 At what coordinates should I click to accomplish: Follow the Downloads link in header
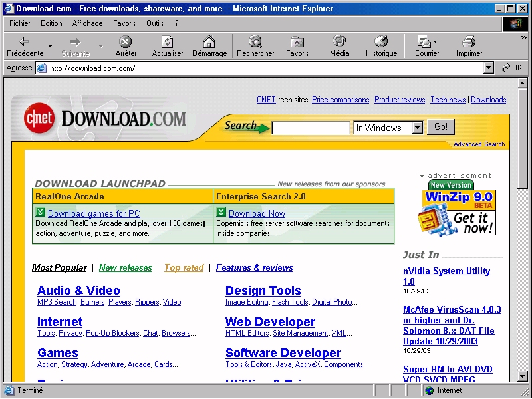pyautogui.click(x=489, y=100)
